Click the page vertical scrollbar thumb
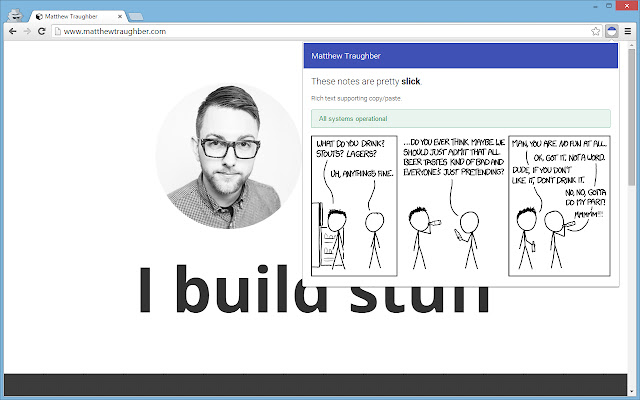This screenshot has height=400, width=640. click(631, 116)
